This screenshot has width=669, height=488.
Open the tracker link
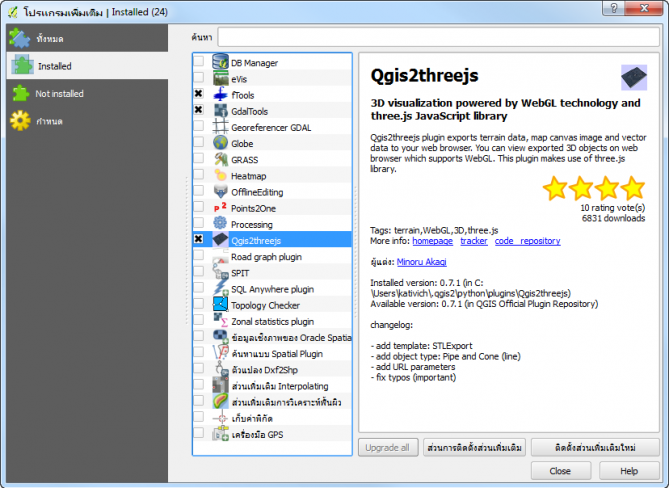(474, 241)
